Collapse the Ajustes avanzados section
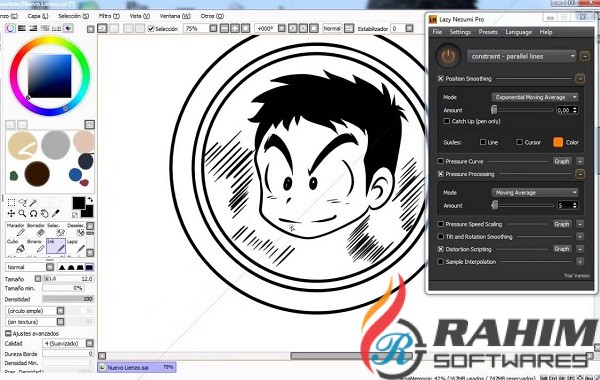 pyautogui.click(x=8, y=333)
